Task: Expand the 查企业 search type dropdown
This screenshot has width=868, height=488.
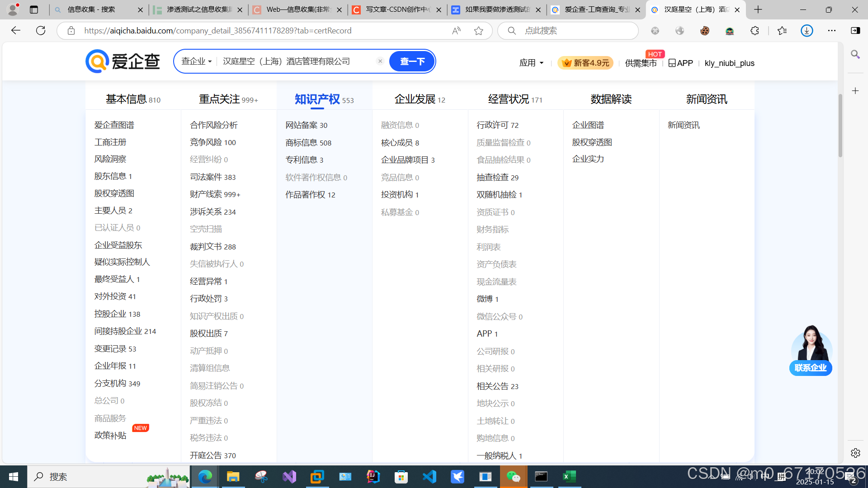Action: click(x=197, y=61)
